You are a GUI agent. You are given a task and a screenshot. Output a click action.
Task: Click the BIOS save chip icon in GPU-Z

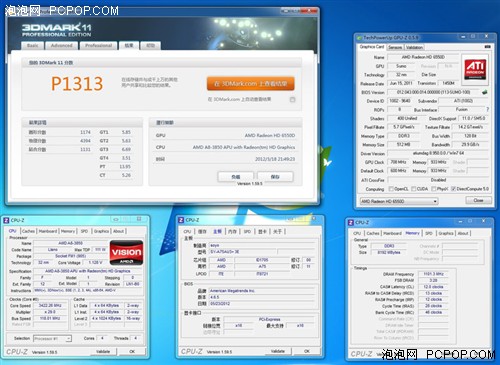click(484, 92)
